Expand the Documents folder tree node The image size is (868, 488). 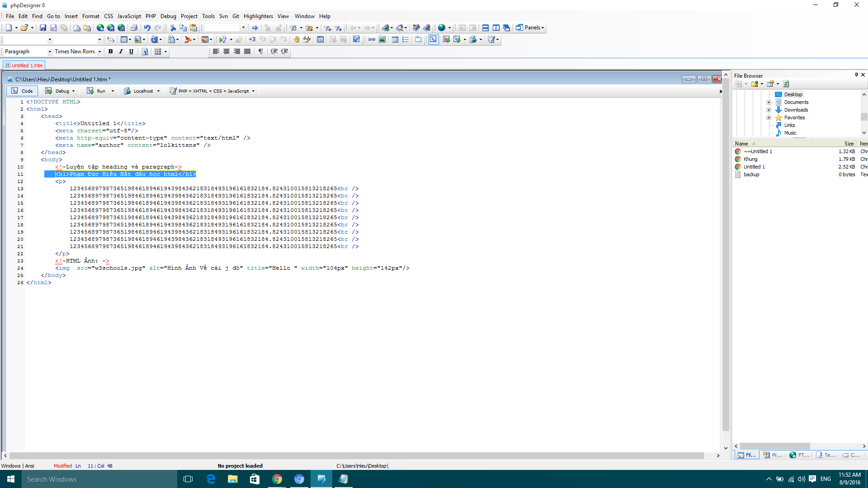[769, 103]
